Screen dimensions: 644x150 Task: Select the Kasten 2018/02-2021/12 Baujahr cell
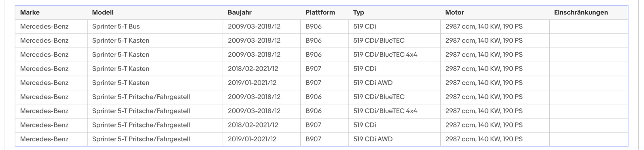(x=261, y=69)
